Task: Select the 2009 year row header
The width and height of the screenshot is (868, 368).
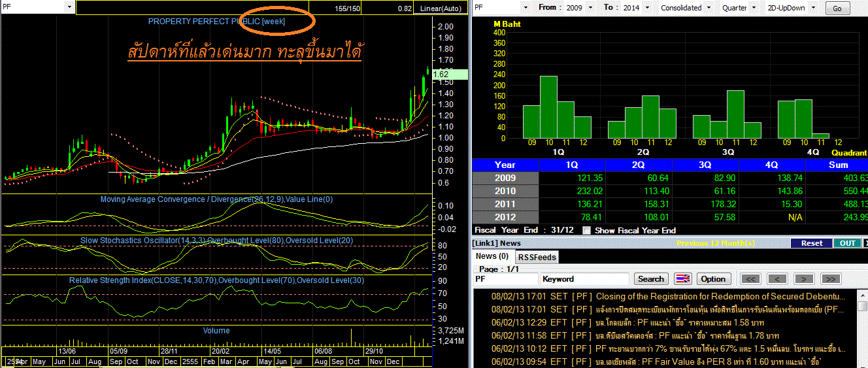Action: 505,178
